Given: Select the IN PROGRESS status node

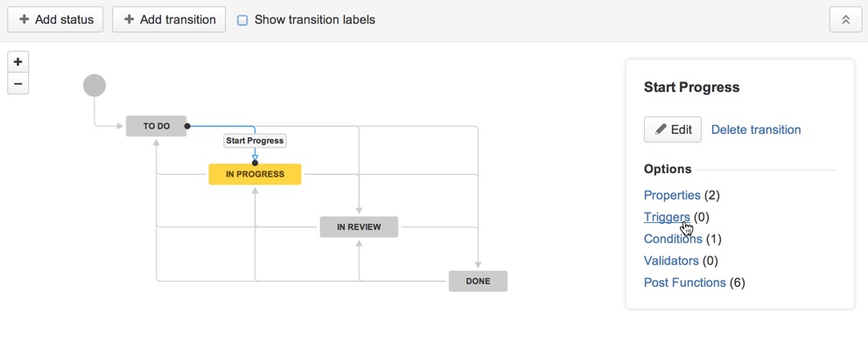Looking at the screenshot, I should coord(255,174).
